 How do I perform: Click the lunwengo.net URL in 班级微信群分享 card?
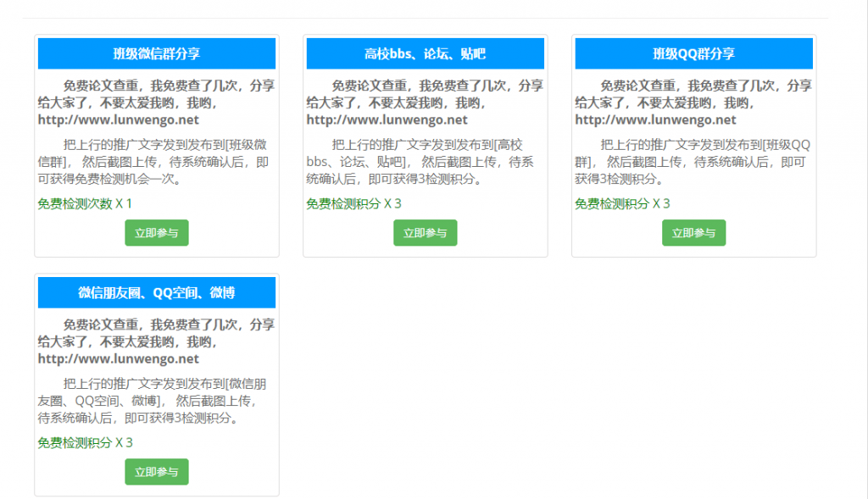point(119,120)
